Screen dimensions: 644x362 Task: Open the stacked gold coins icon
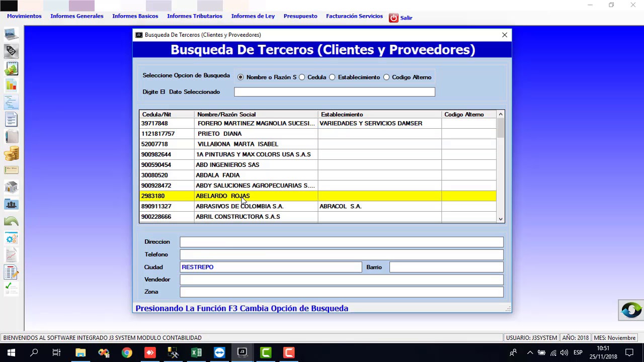click(x=11, y=153)
